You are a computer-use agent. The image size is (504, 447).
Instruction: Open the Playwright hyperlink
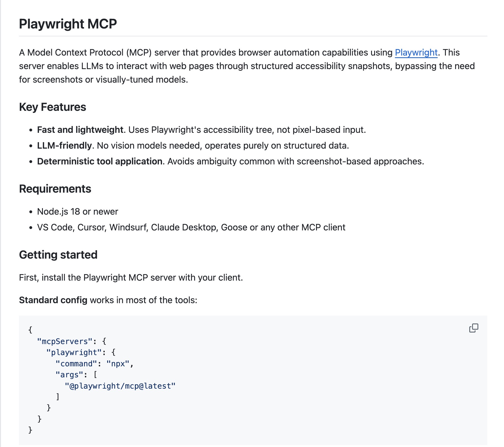pyautogui.click(x=416, y=52)
